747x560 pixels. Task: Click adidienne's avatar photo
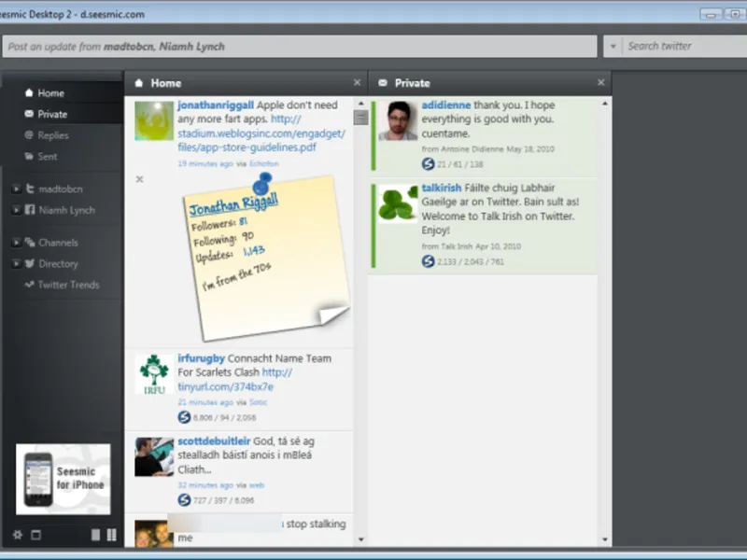coord(398,120)
